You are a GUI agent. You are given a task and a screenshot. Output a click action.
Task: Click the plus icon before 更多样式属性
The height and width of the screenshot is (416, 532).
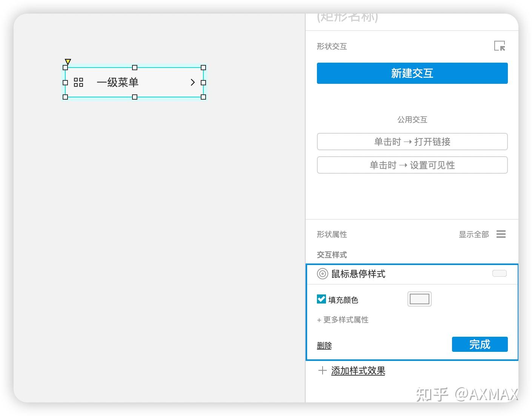[x=319, y=320]
